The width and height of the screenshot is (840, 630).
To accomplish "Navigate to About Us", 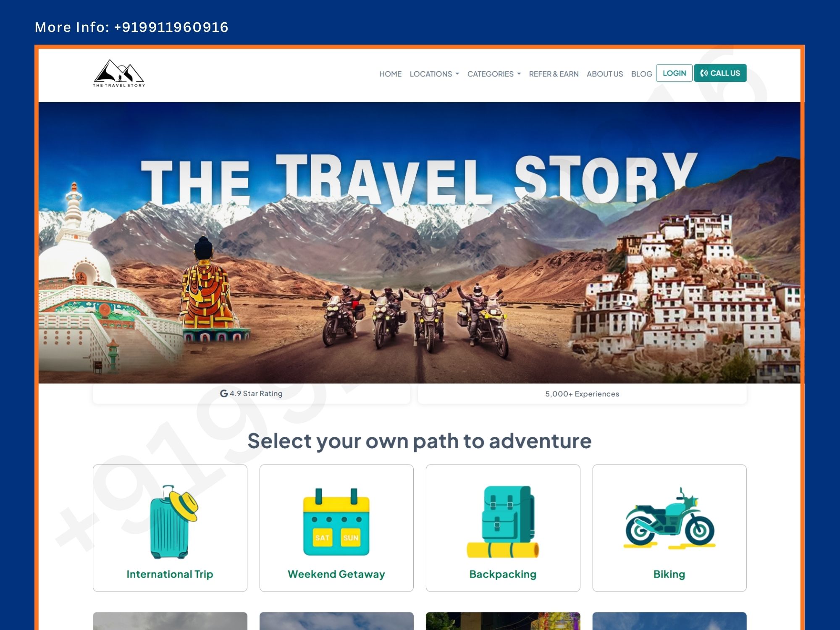I will (x=605, y=74).
